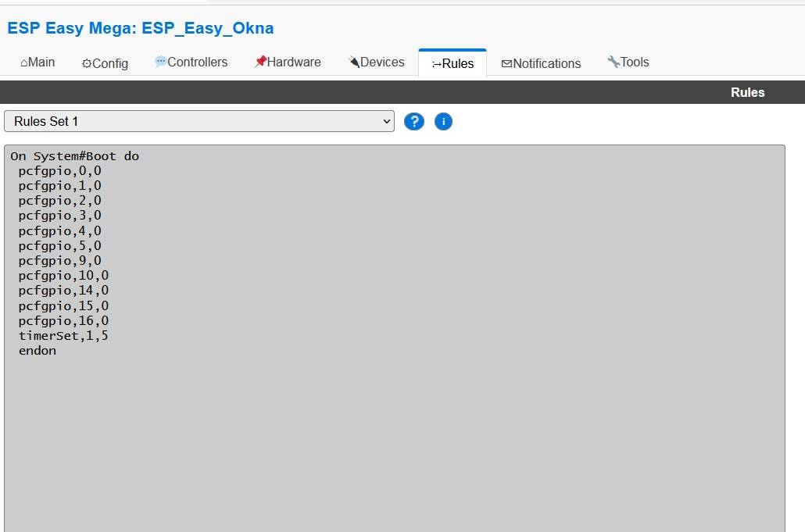This screenshot has height=532, width=805.
Task: Click the 'pcfgpio,16,0' line
Action: (63, 320)
